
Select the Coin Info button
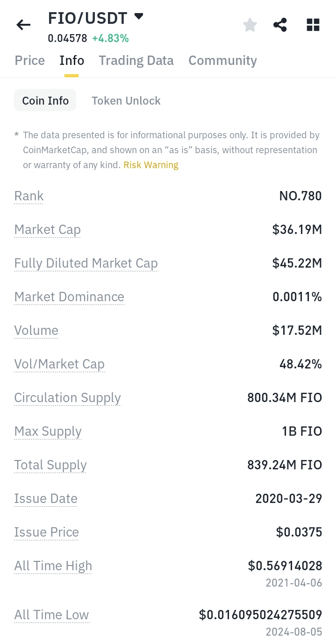click(x=45, y=100)
